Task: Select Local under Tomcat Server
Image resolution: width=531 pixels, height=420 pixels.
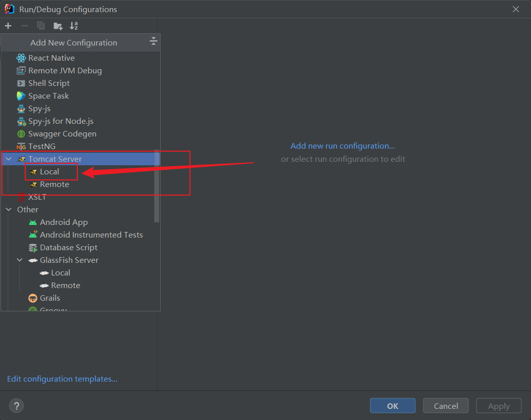Action: point(50,172)
